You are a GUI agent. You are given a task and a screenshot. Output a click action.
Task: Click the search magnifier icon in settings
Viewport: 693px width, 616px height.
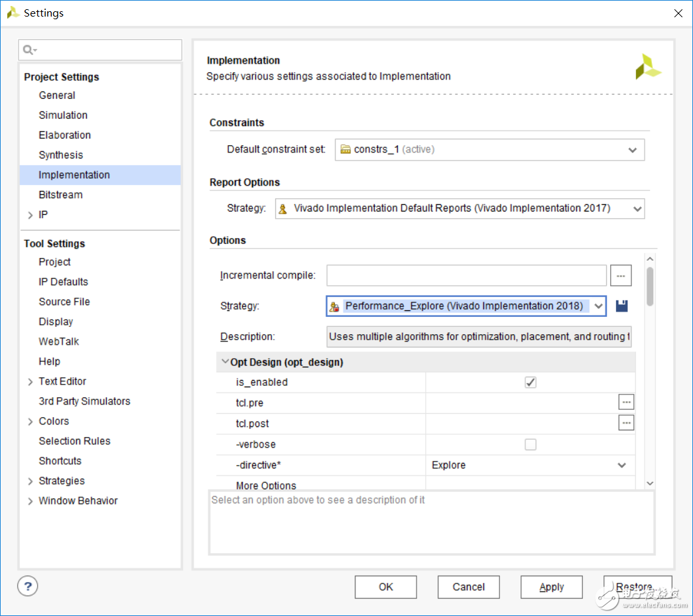coord(29,50)
